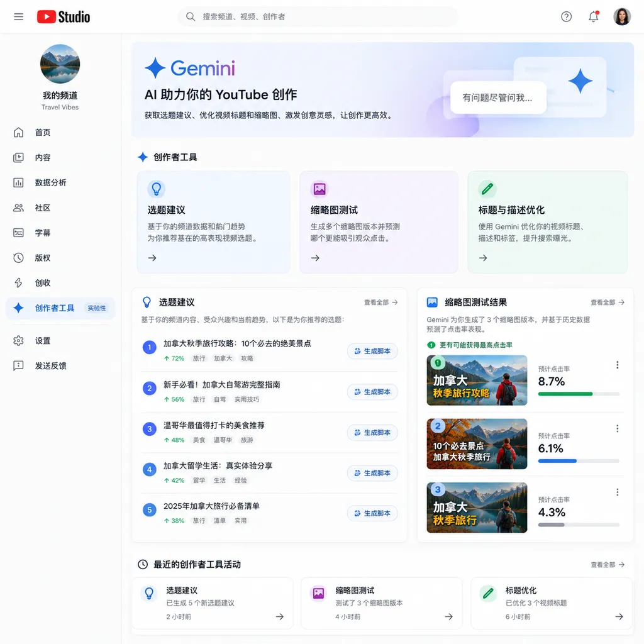This screenshot has height=644, width=644.
Task: Click the image icon beside 缩略图测试结果 heading
Action: point(432,303)
